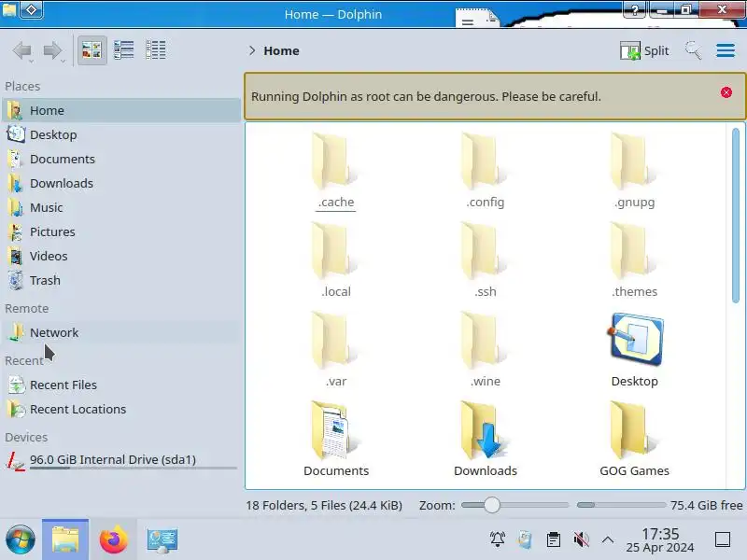Open the notifications bell in tray
The height and width of the screenshot is (560, 747).
(x=498, y=539)
